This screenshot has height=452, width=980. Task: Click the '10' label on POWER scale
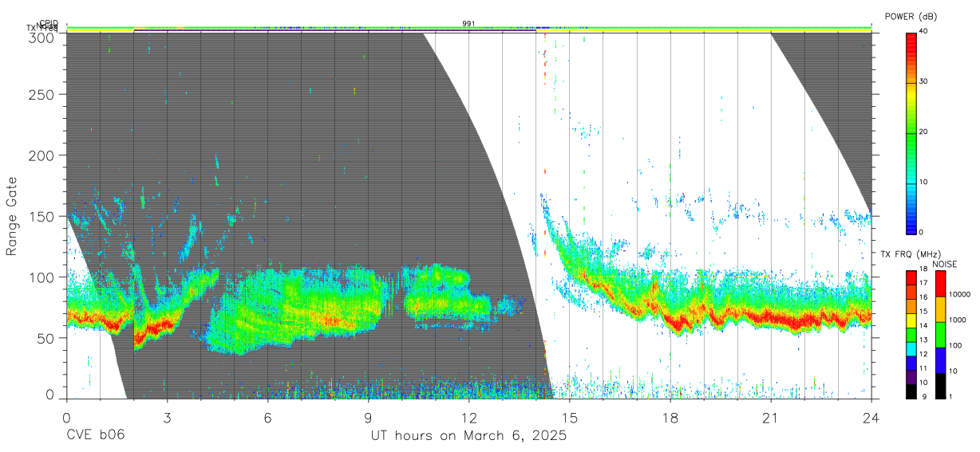click(x=923, y=182)
